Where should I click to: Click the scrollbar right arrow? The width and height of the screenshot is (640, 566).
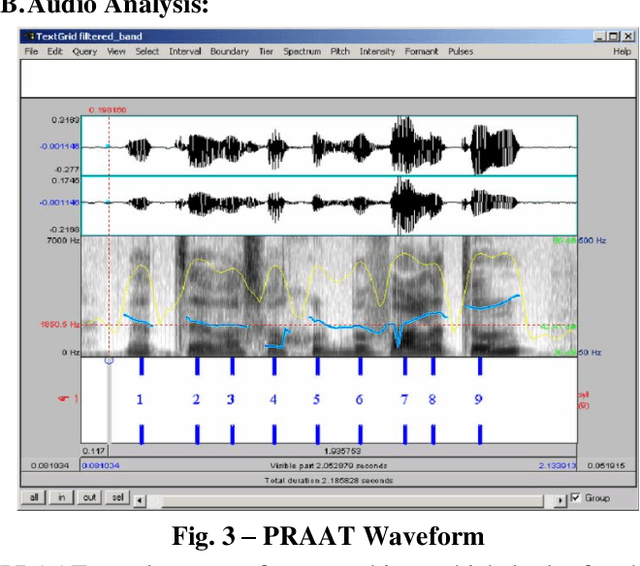561,498
